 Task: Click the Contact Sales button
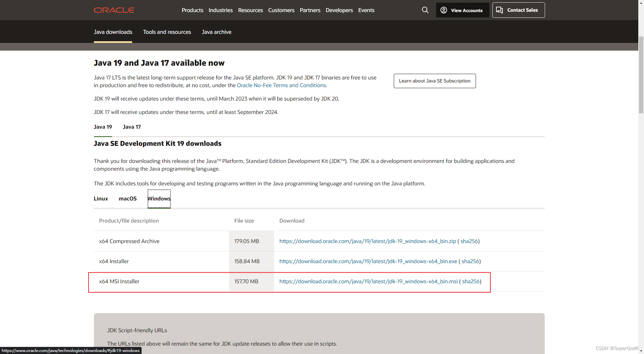coord(518,10)
